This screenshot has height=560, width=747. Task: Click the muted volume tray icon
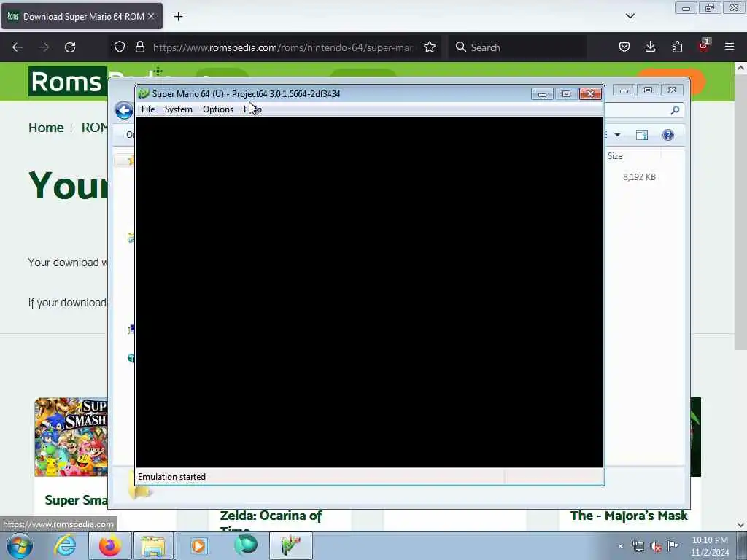656,546
